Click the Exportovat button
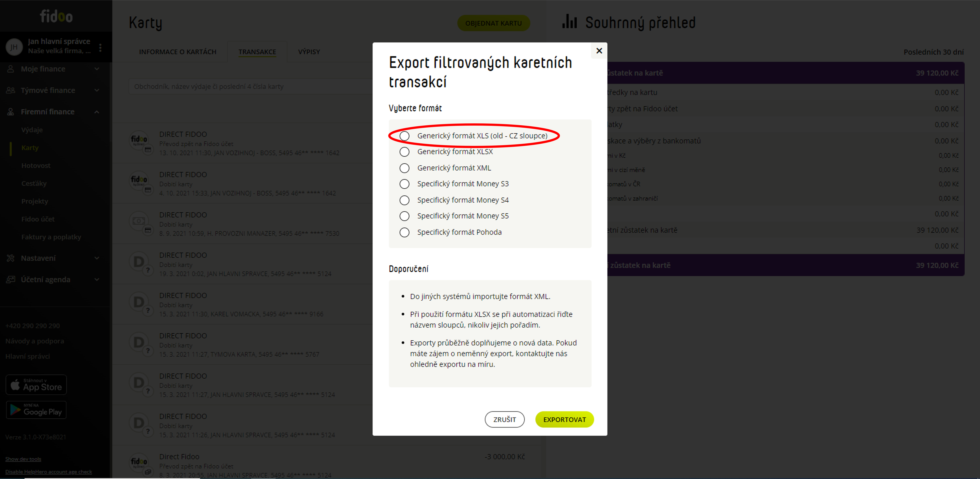980x479 pixels. click(x=564, y=419)
